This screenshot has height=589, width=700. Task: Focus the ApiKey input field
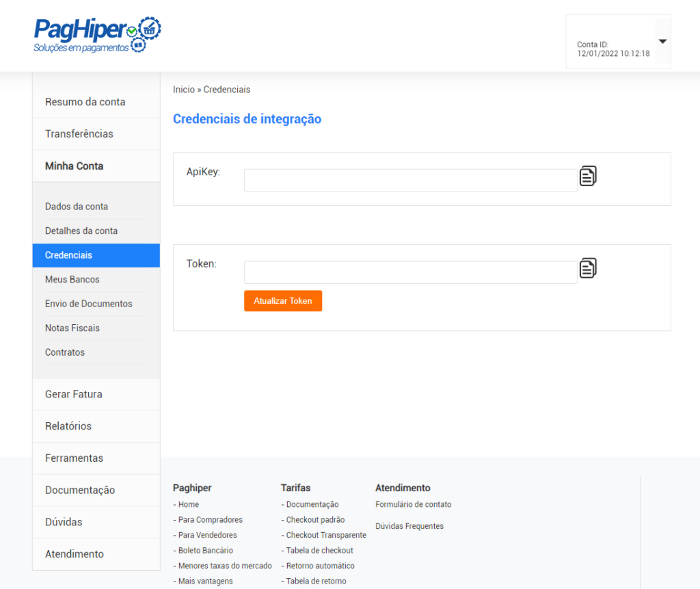click(411, 180)
